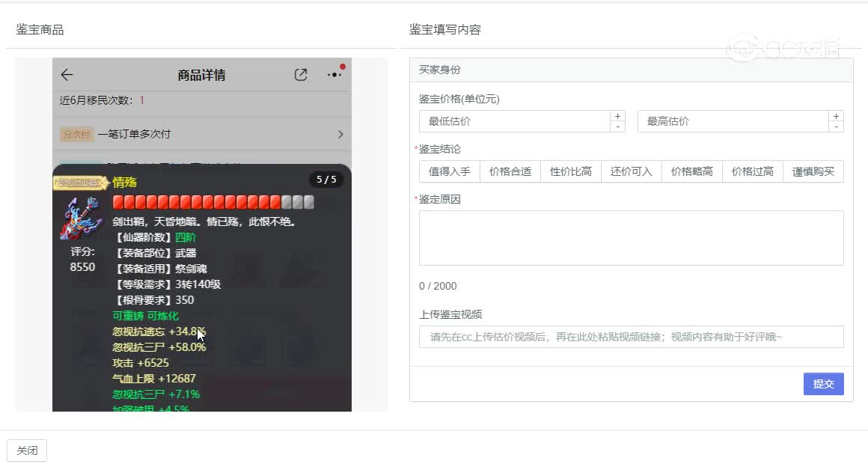
Task: Click the 忽视抗三尸 +7.1% green line
Action: click(x=156, y=394)
